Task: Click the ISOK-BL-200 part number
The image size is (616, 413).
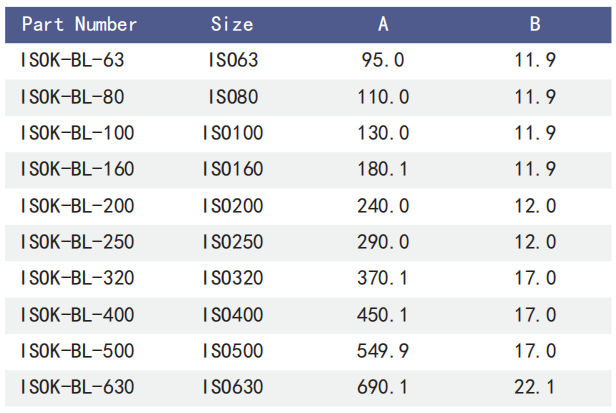Action: point(77,206)
